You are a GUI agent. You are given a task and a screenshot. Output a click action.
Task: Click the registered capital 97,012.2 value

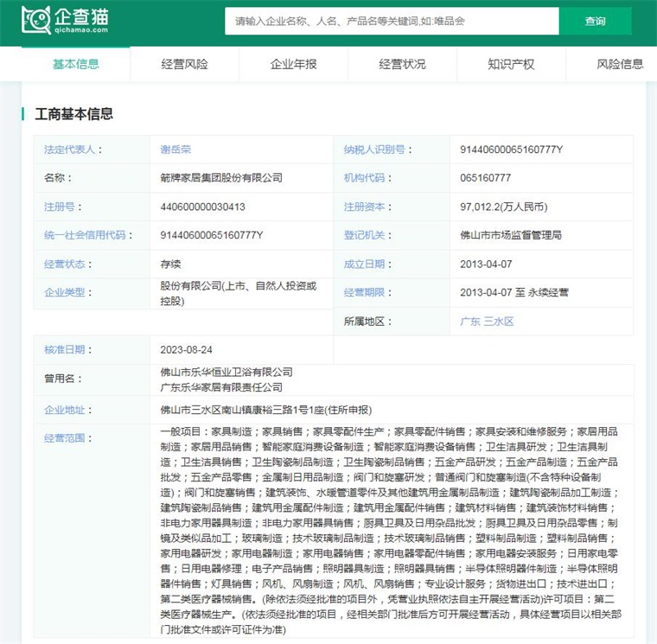point(504,207)
